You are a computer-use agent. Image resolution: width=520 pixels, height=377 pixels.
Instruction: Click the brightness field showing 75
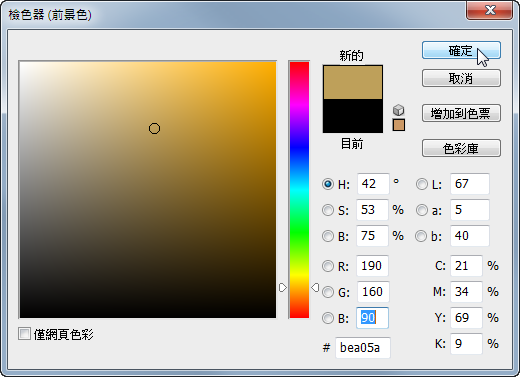[x=372, y=236]
